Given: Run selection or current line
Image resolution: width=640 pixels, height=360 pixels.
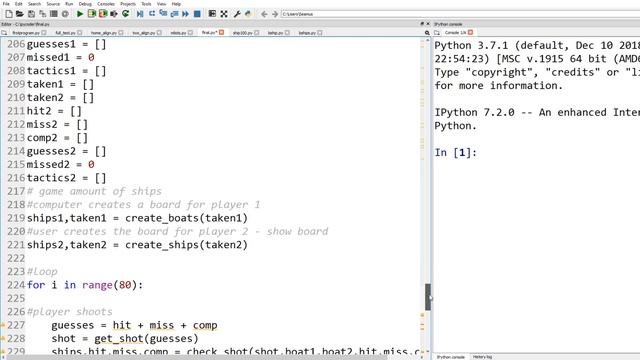Looking at the screenshot, I should (114, 14).
